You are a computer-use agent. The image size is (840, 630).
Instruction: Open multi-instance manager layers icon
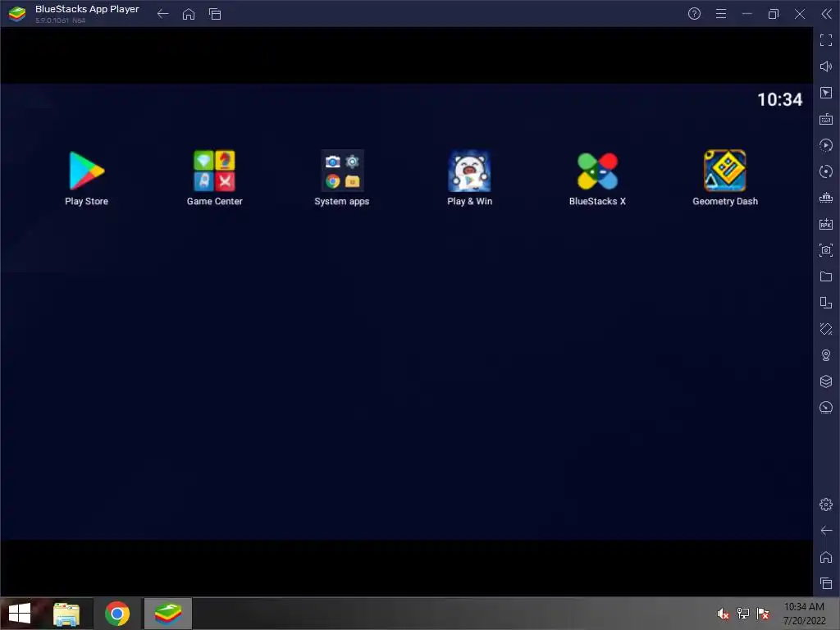pyautogui.click(x=826, y=381)
